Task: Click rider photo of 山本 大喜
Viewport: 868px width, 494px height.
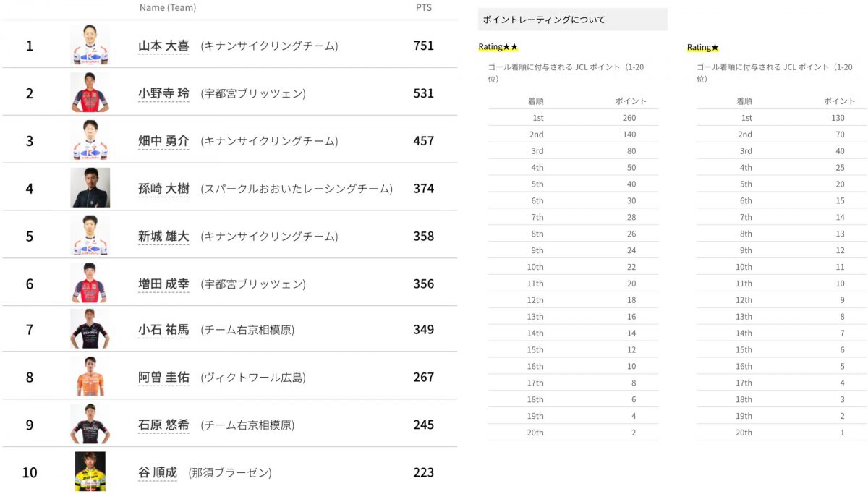Action: (90, 46)
